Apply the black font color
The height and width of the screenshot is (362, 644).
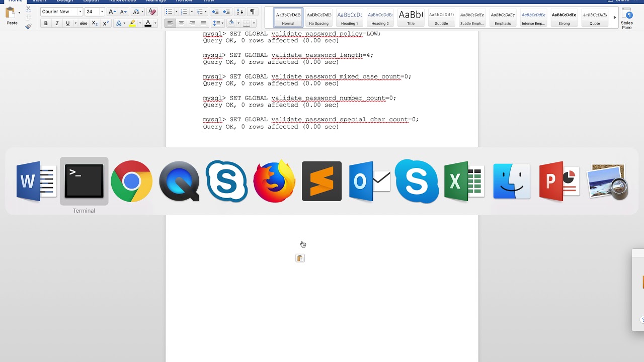[x=148, y=23]
